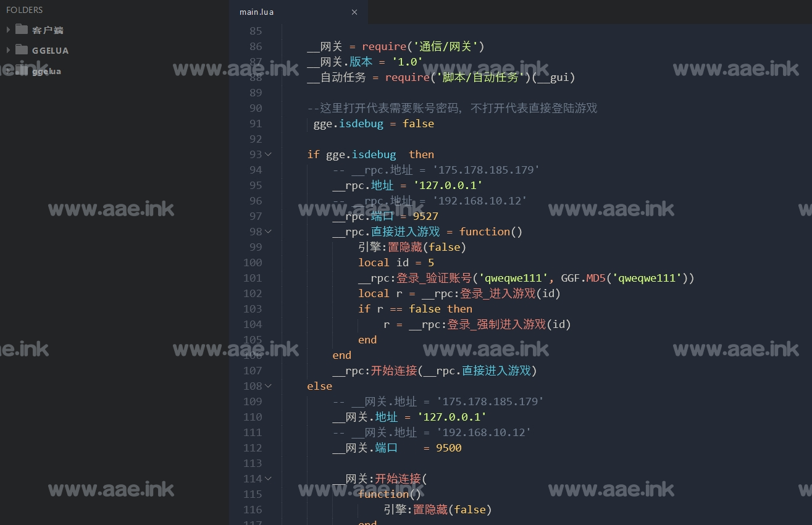Image resolution: width=812 pixels, height=525 pixels.
Task: Click the lowercase ggelua folder icon
Action: click(22, 70)
